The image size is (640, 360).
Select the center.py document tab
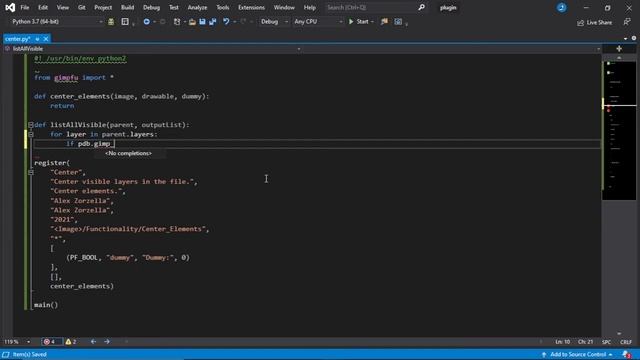[x=18, y=39]
